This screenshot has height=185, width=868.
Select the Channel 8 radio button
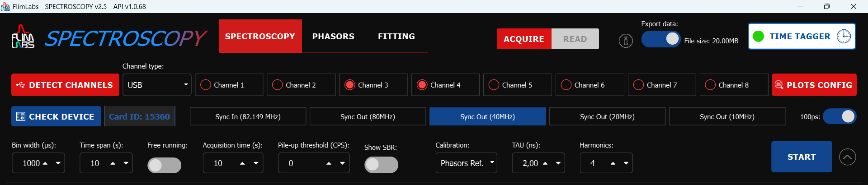click(710, 85)
